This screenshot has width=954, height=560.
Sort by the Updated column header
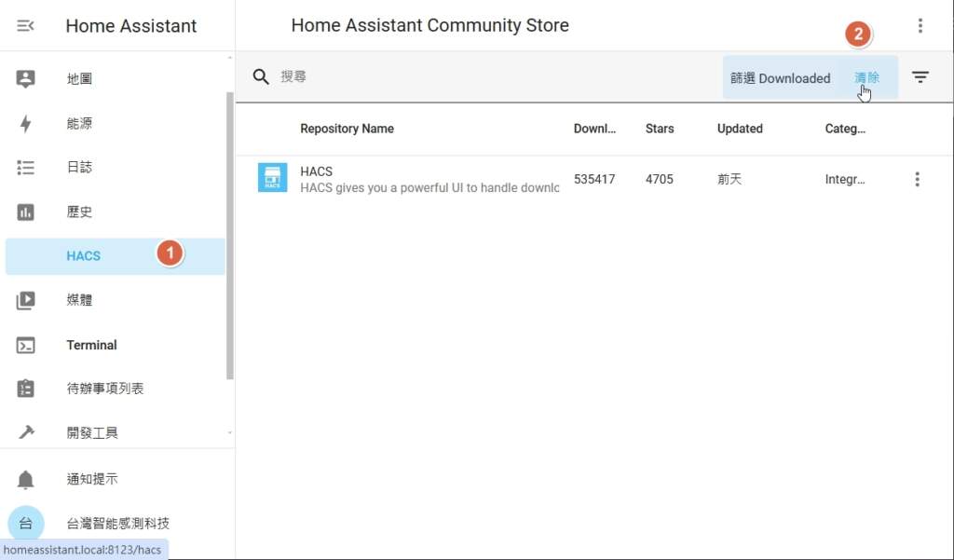coord(740,129)
